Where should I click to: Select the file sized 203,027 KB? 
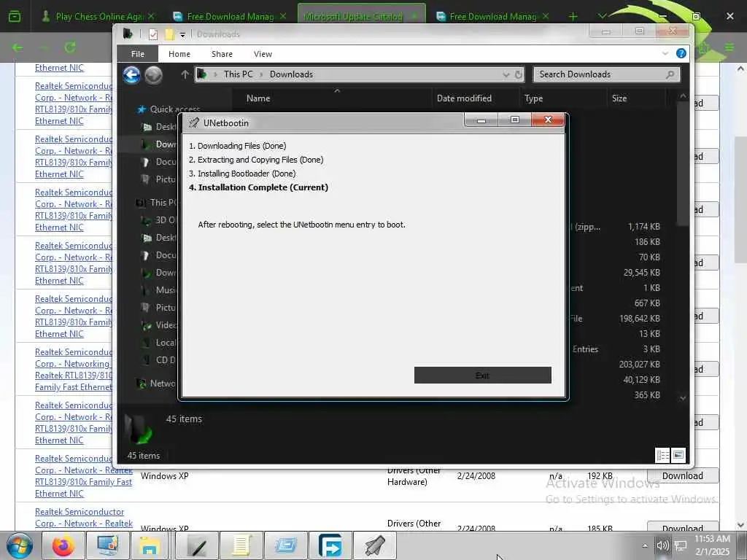point(639,365)
